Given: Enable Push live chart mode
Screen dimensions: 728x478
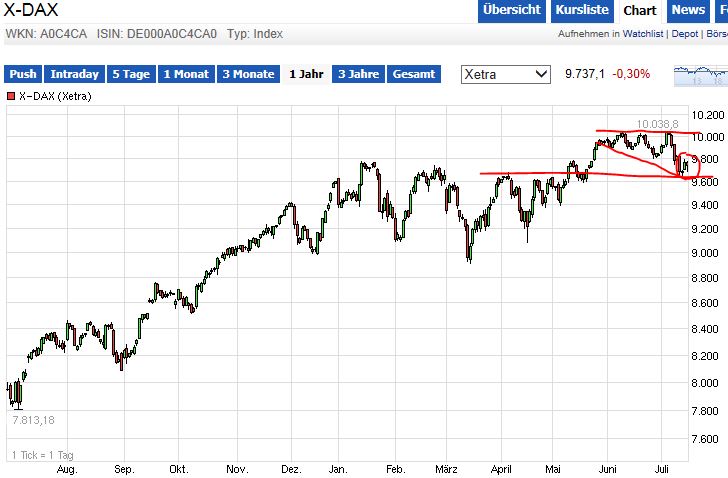Looking at the screenshot, I should [23, 74].
